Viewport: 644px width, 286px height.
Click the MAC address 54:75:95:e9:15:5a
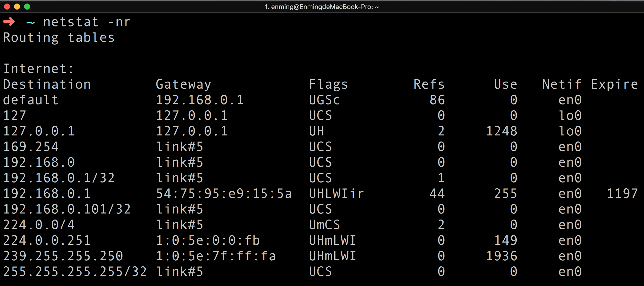pyautogui.click(x=224, y=194)
